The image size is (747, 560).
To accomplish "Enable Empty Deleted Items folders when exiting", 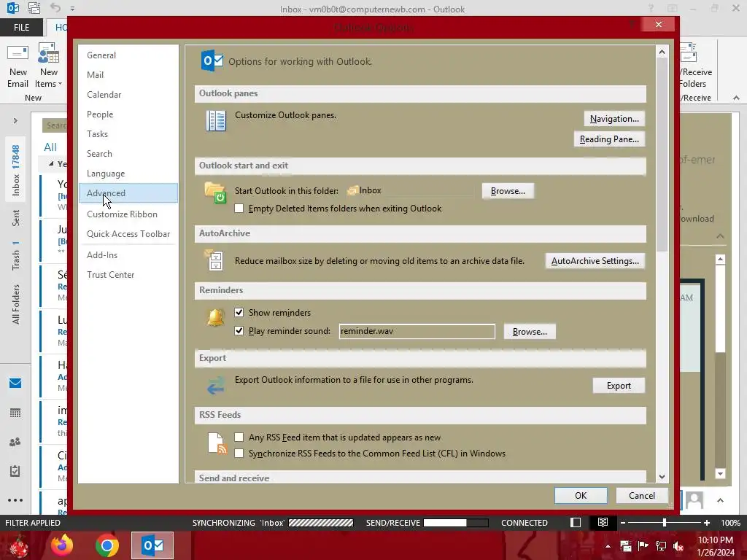I will 239,209.
